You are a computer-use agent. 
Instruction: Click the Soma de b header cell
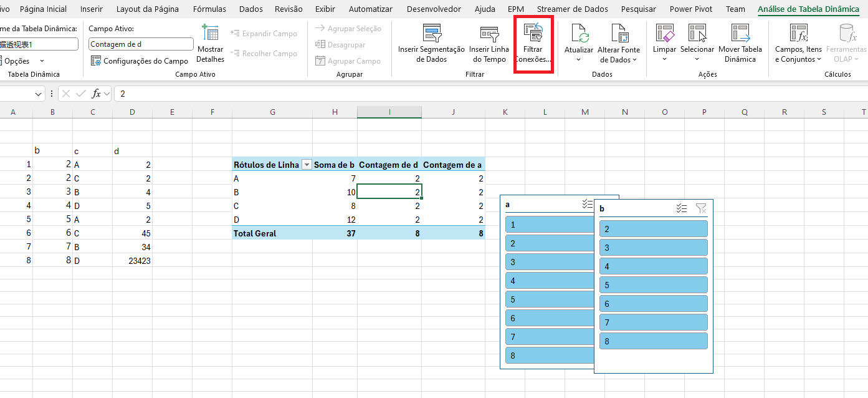pyautogui.click(x=335, y=165)
